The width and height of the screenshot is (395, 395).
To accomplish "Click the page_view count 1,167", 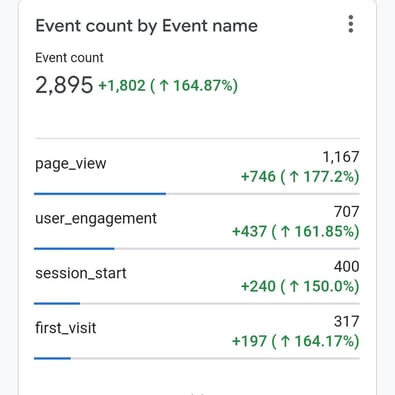I will (341, 157).
